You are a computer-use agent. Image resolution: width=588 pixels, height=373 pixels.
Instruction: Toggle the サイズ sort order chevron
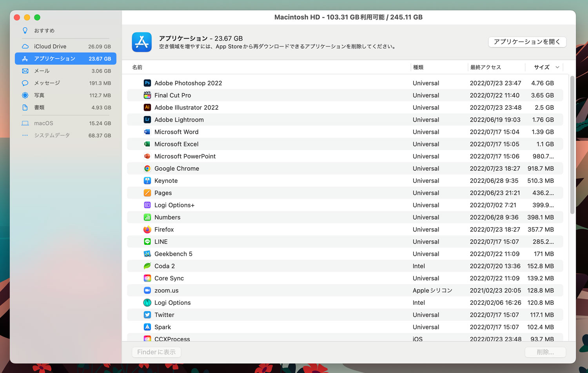(557, 67)
